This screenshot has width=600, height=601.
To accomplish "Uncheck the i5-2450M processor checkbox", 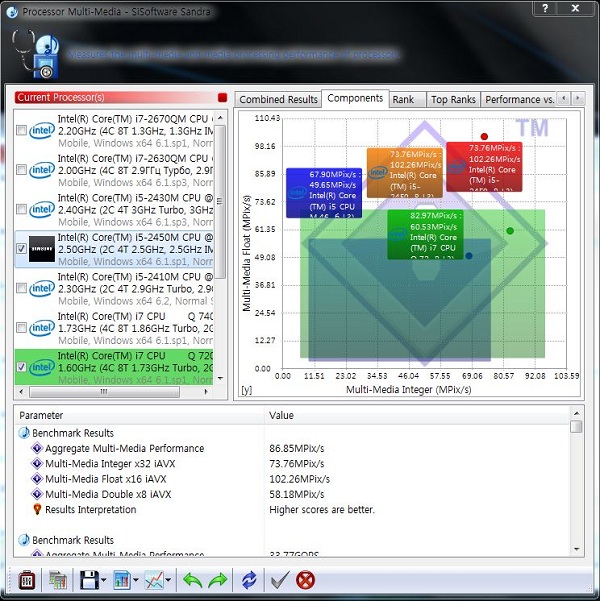I will click(21, 248).
